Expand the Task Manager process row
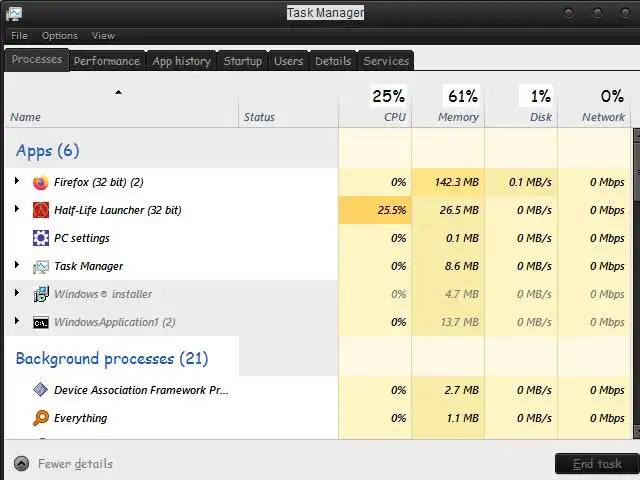The width and height of the screenshot is (640, 480). 17,264
